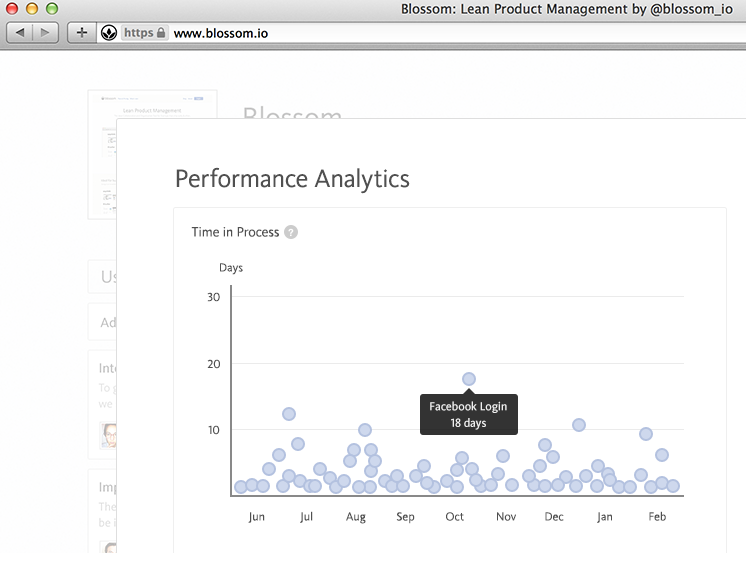Click the Performance Analytics heading
This screenshot has width=746, height=564.
tap(292, 179)
